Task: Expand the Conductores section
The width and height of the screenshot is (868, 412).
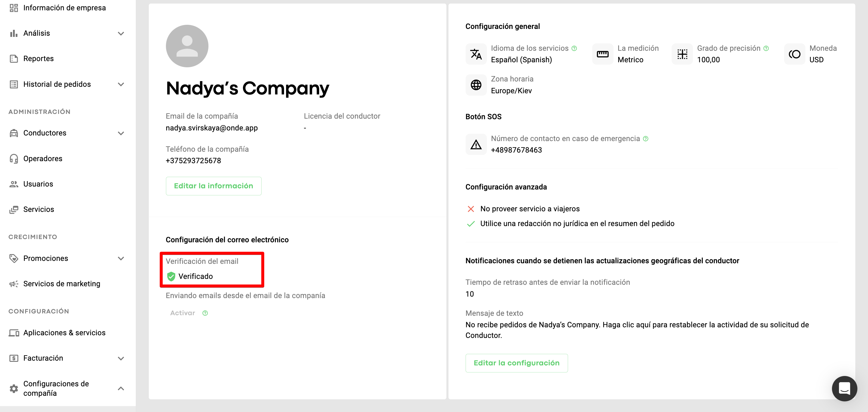Action: 121,133
